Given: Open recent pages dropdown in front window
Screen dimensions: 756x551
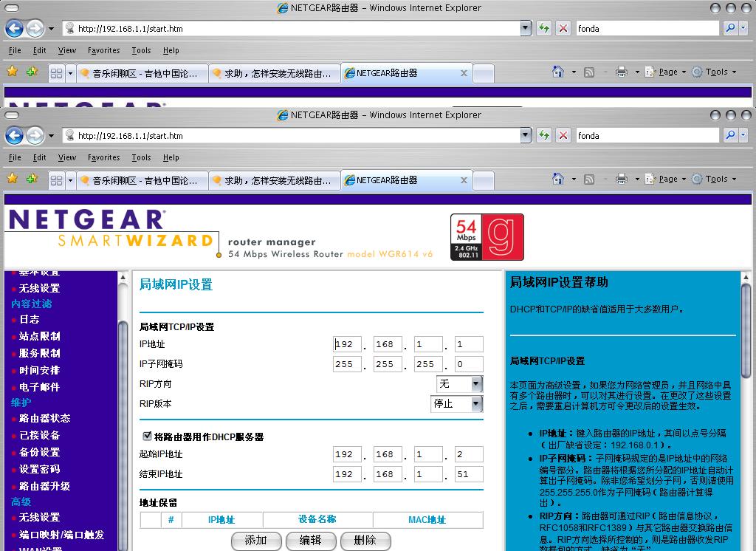Looking at the screenshot, I should 51,136.
